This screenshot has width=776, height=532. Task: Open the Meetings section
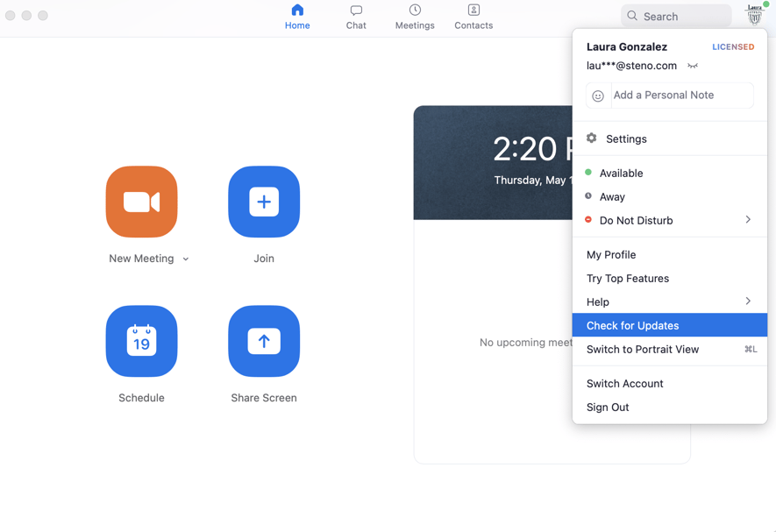pos(414,16)
